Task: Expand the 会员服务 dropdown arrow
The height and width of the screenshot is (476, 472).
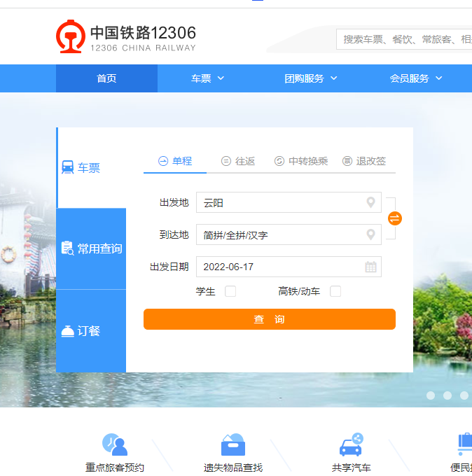Action: pyautogui.click(x=438, y=78)
